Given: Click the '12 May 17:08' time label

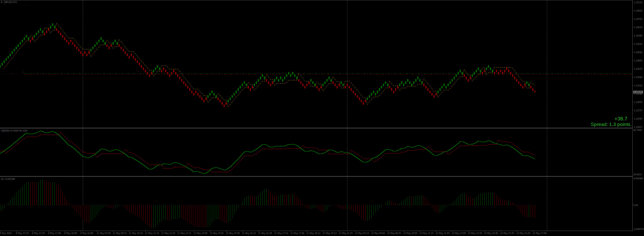Looking at the screenshot, I should pyautogui.click(x=539, y=233).
